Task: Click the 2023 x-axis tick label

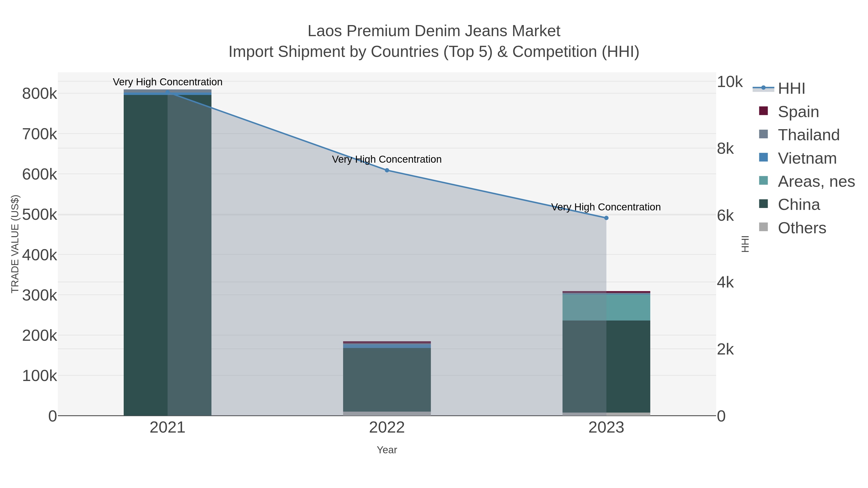Action: (x=606, y=428)
